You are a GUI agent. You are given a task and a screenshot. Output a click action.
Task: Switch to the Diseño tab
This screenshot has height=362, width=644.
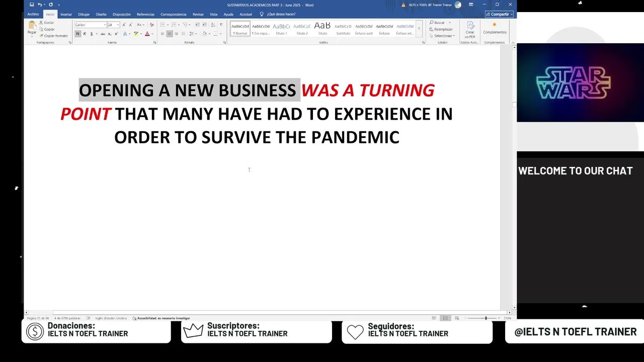101,14
